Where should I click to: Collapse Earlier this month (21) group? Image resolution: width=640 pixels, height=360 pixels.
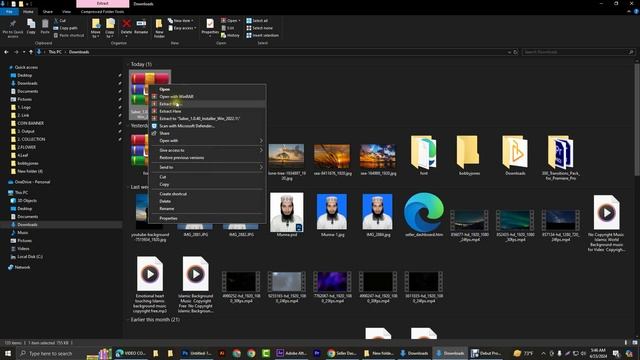tap(128, 320)
